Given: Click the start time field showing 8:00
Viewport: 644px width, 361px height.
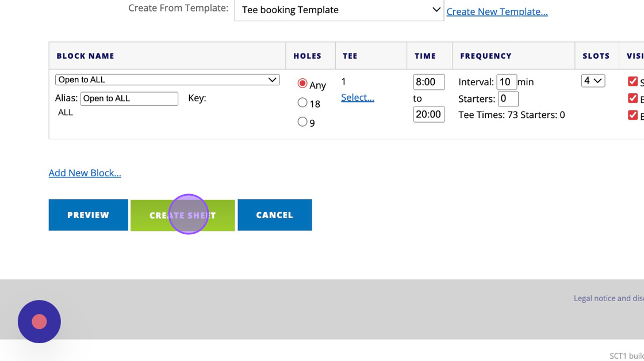Looking at the screenshot, I should (x=428, y=82).
